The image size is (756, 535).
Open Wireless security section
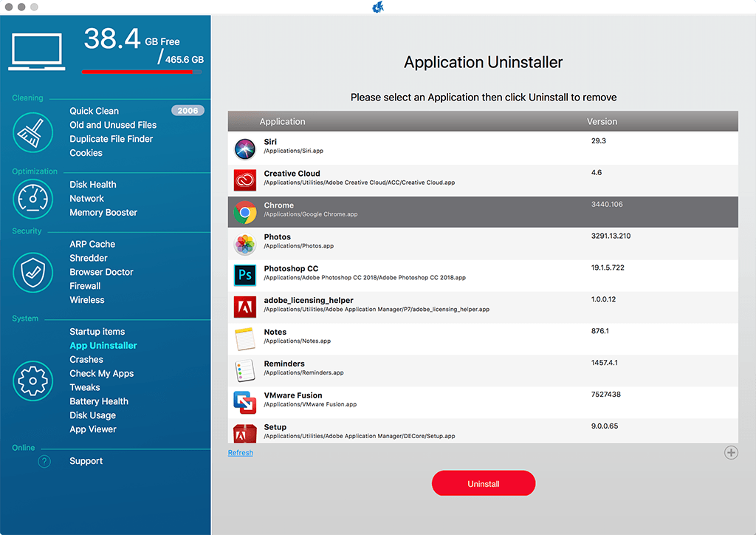tap(87, 300)
